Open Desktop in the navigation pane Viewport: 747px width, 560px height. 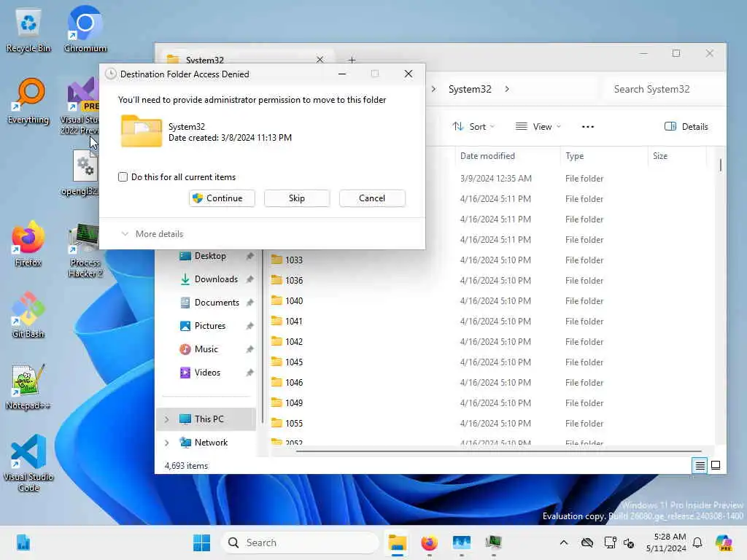tap(209, 256)
